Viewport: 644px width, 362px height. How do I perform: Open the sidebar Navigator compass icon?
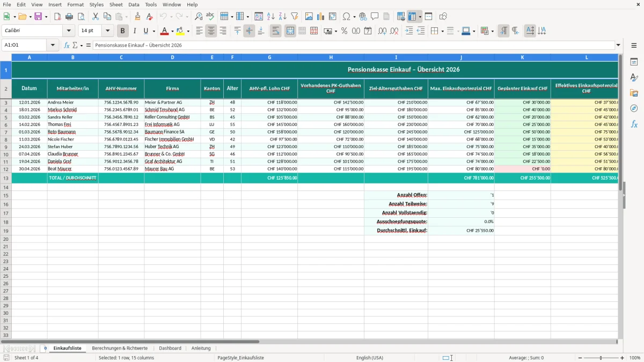click(634, 108)
